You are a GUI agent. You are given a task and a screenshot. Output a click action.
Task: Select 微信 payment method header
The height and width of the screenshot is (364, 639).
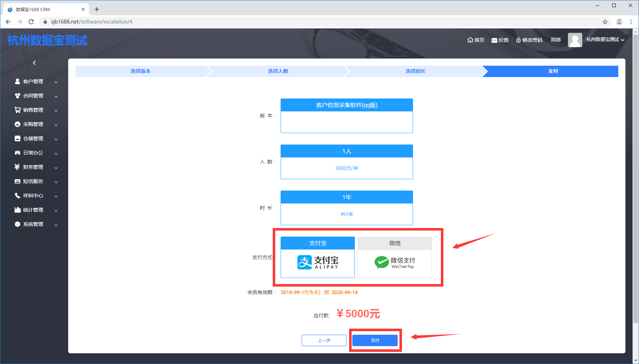point(395,243)
